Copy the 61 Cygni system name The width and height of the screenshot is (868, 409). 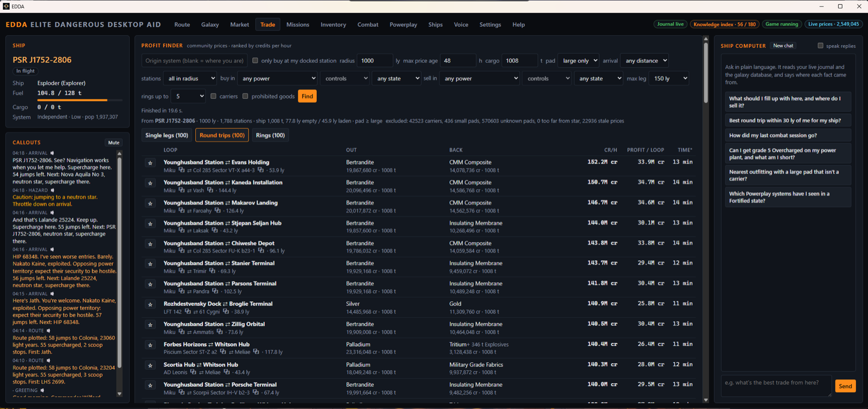coord(225,311)
